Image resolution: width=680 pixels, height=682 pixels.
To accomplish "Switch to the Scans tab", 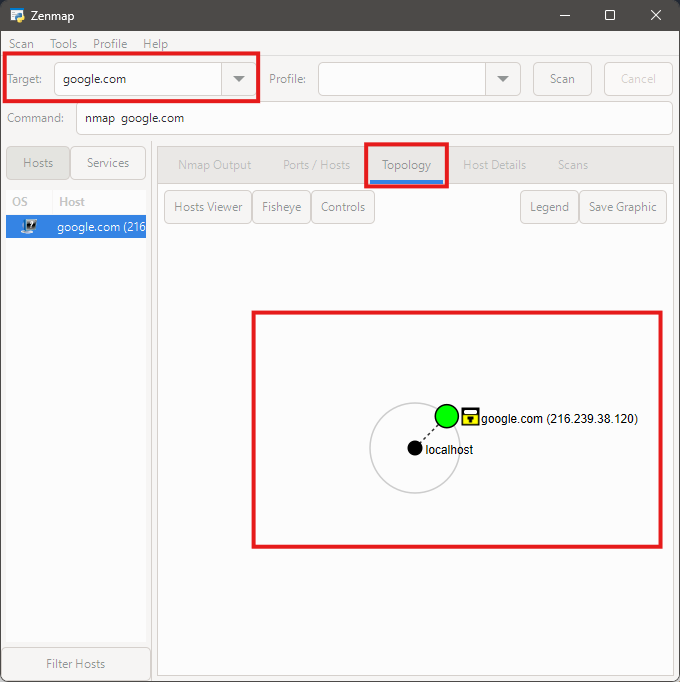I will tap(573, 165).
